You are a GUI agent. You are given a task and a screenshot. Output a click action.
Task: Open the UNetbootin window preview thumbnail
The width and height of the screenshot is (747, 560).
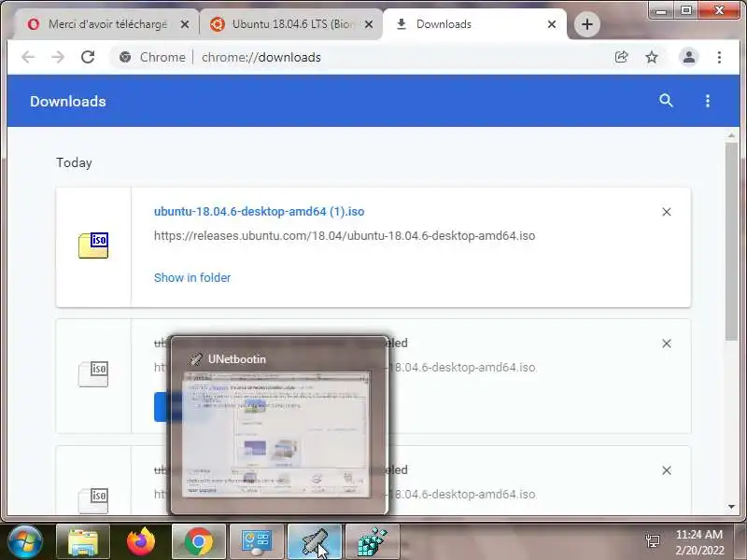pyautogui.click(x=276, y=435)
